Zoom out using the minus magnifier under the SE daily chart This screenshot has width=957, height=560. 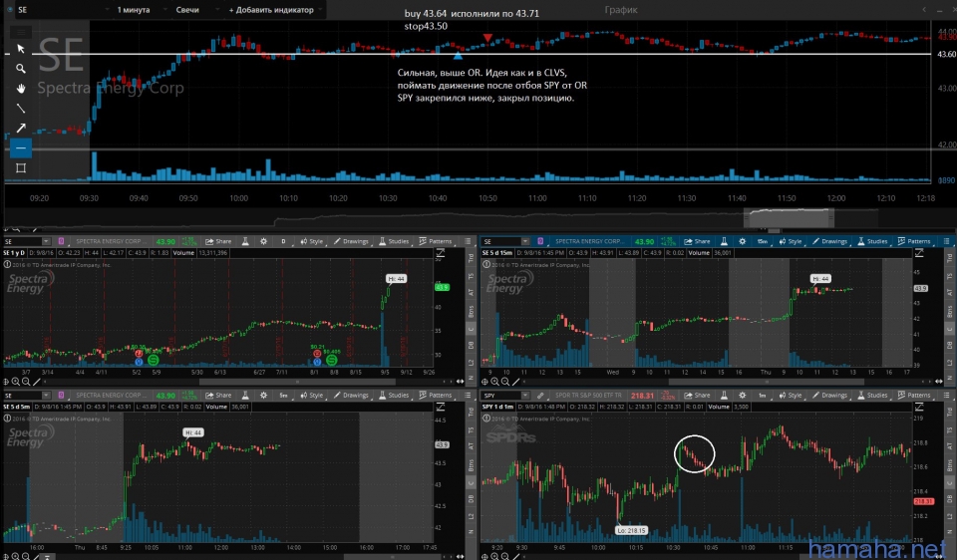pyautogui.click(x=26, y=382)
